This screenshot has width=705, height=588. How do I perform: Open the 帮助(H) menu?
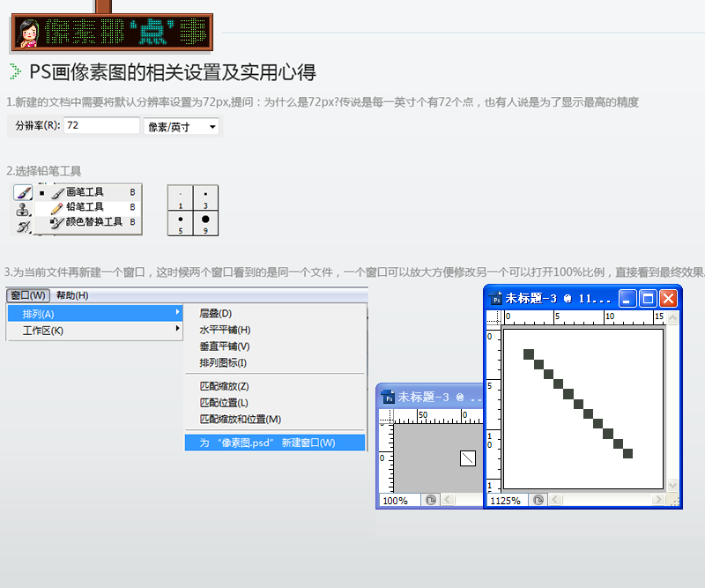[72, 295]
